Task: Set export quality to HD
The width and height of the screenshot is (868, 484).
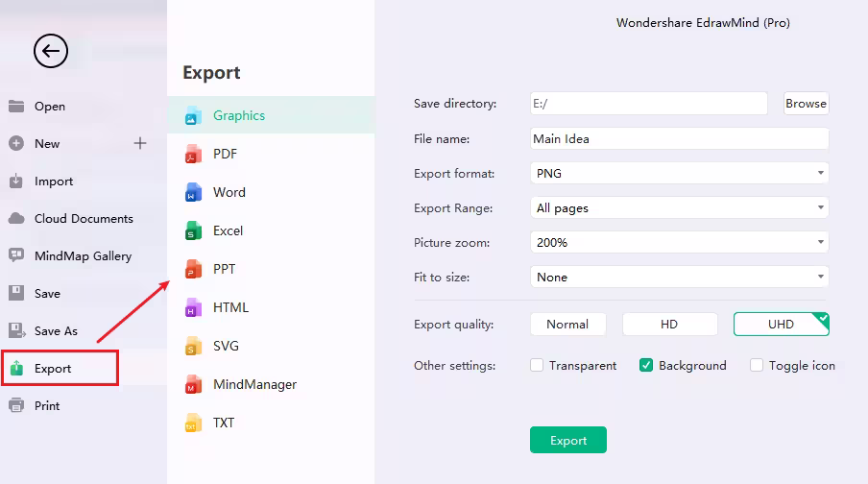Action: click(669, 324)
